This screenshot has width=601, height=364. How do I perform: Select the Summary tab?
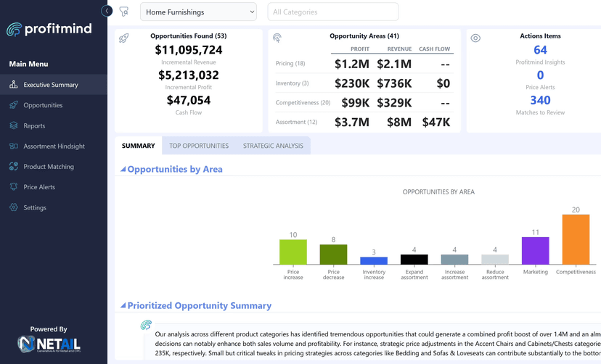138,146
